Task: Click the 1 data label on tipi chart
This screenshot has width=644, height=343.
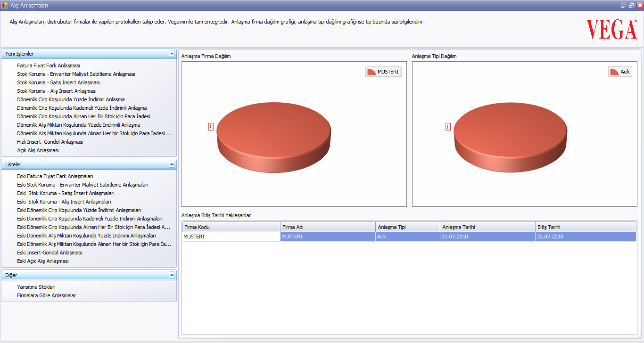Action: 448,126
